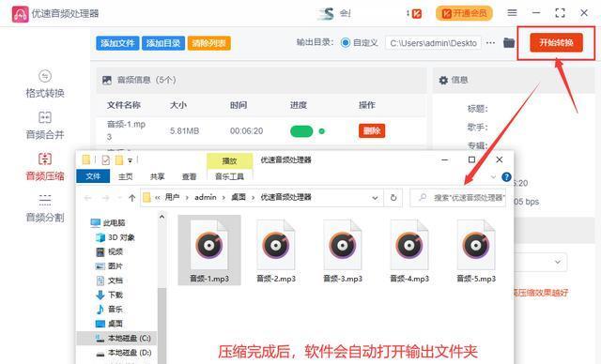Select 3D 对象 in the navigation tree
The image size is (601, 364).
click(x=115, y=237)
